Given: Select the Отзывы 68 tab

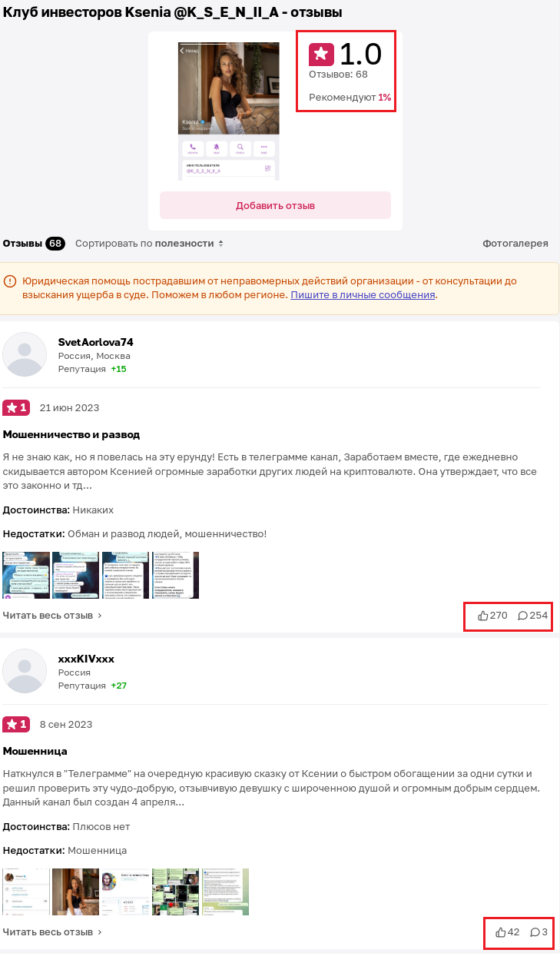Looking at the screenshot, I should point(34,244).
